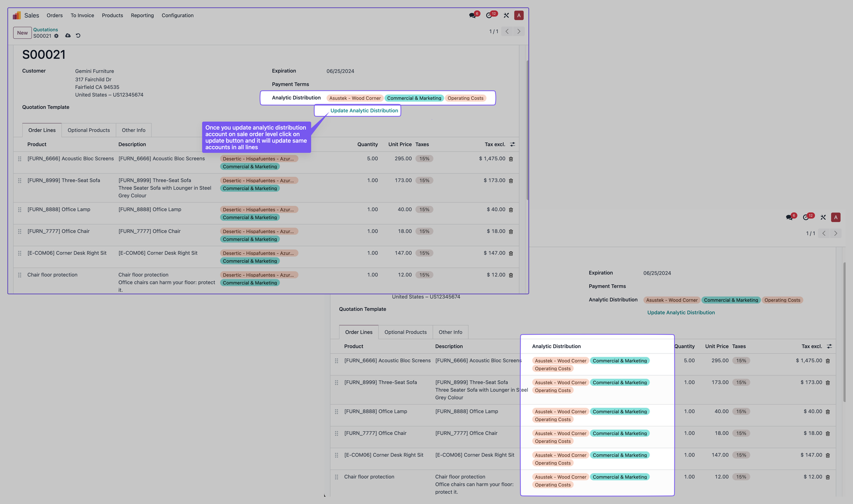Viewport: 853px width, 504px height.
Task: Open the messages notification panel
Action: [x=472, y=15]
